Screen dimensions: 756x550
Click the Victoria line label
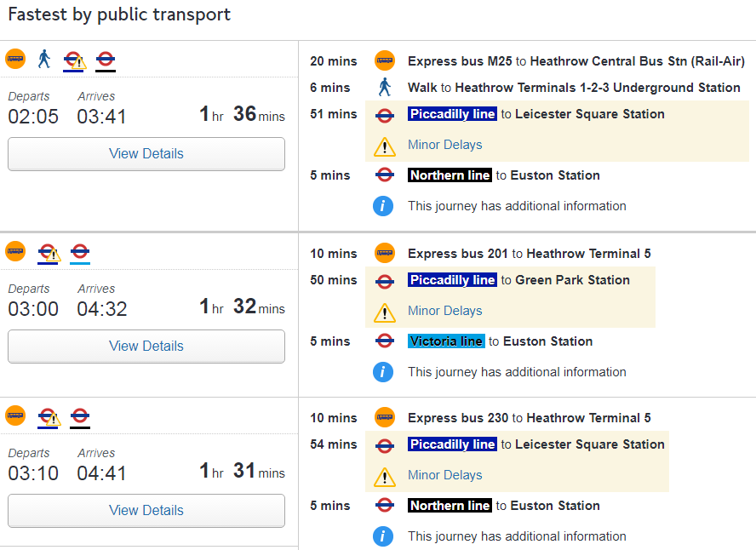pyautogui.click(x=446, y=341)
